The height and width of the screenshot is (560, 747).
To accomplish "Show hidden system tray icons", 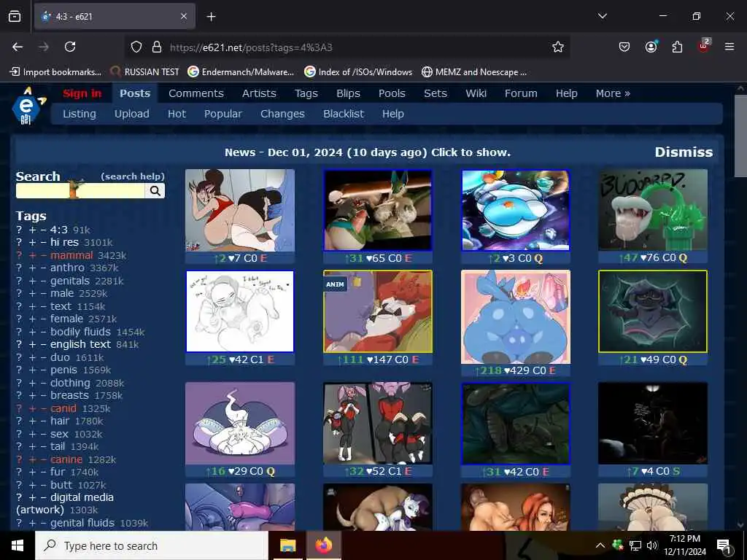I will [x=600, y=545].
